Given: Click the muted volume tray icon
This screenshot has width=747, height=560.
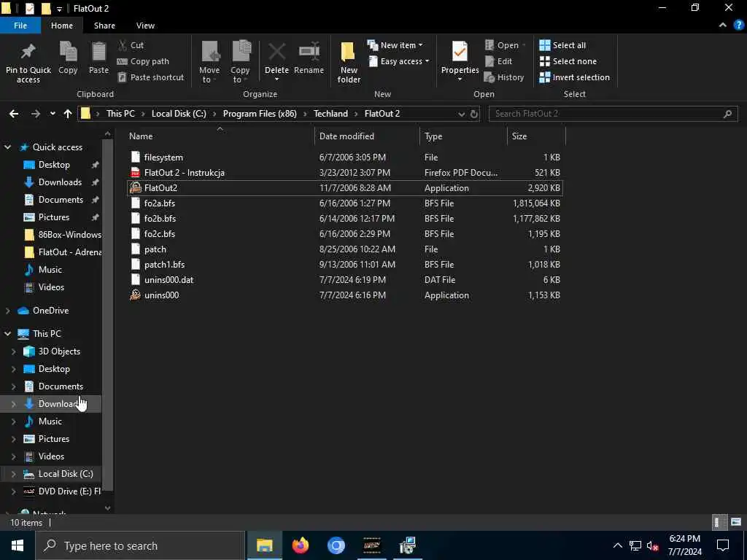Looking at the screenshot, I should [653, 546].
